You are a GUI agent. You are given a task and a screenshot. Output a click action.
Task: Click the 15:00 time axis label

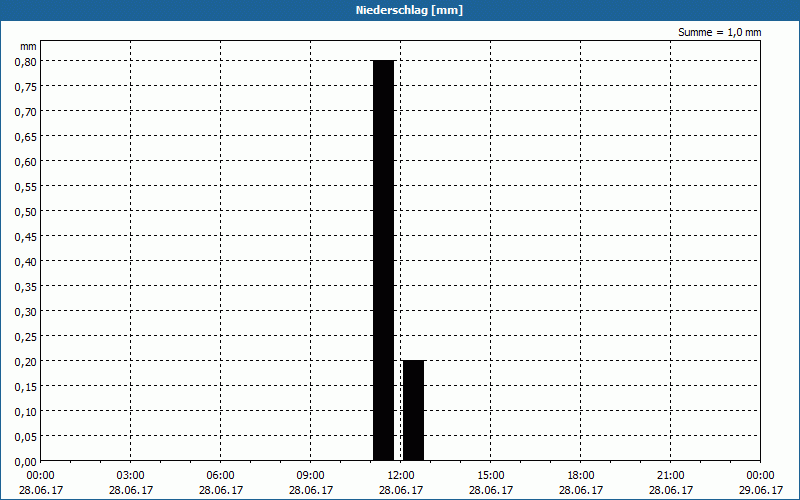(490, 475)
